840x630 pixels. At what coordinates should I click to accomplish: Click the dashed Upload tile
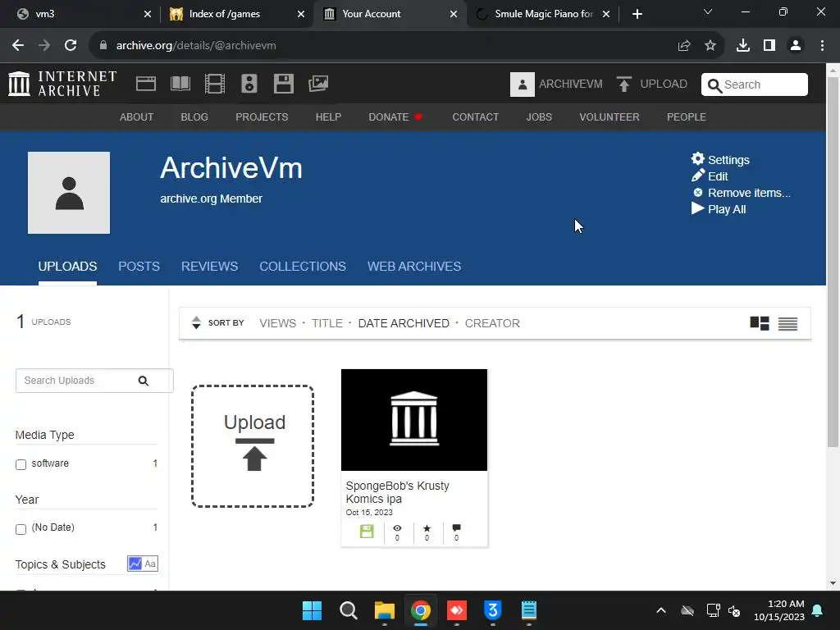pyautogui.click(x=253, y=445)
